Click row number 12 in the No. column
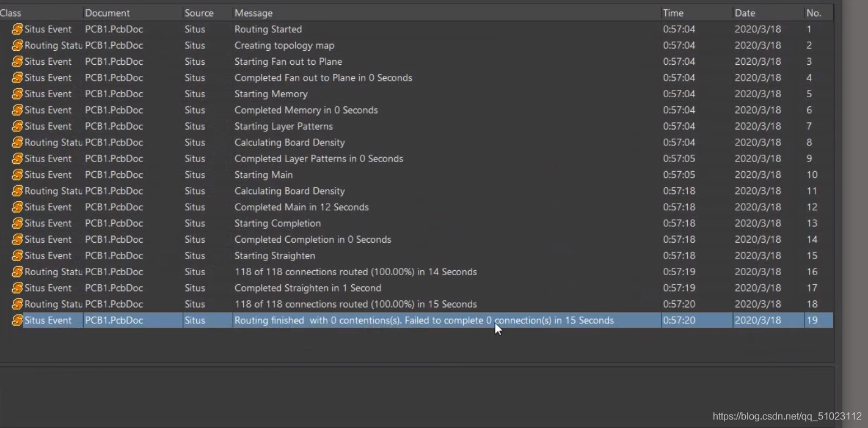The width and height of the screenshot is (868, 428). 812,207
